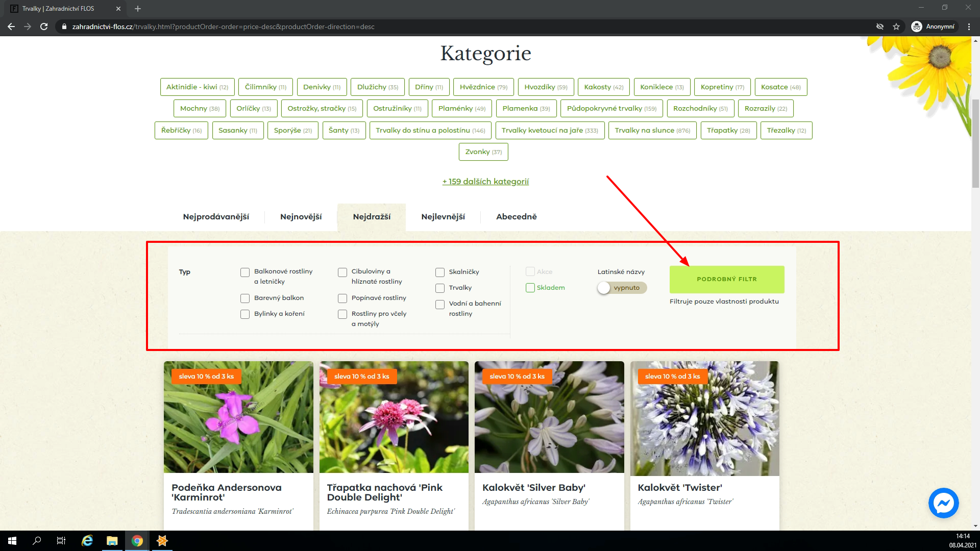Image resolution: width=980 pixels, height=551 pixels.
Task: Reload the page with refresh icon
Action: coord(44,27)
